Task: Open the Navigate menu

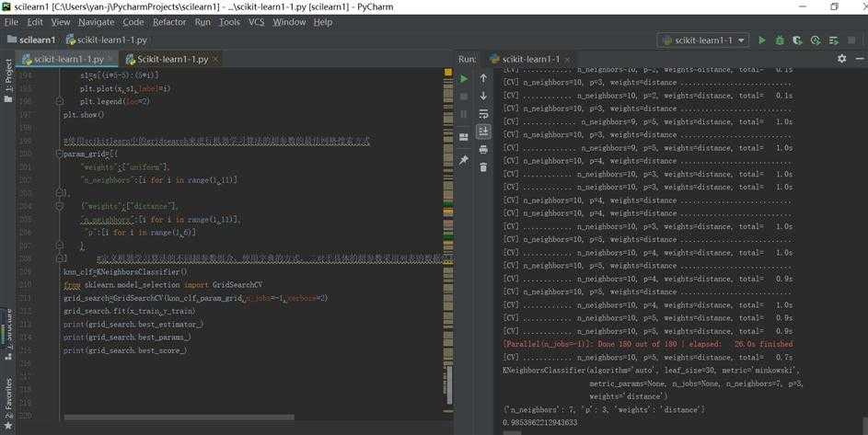Action: 97,22
